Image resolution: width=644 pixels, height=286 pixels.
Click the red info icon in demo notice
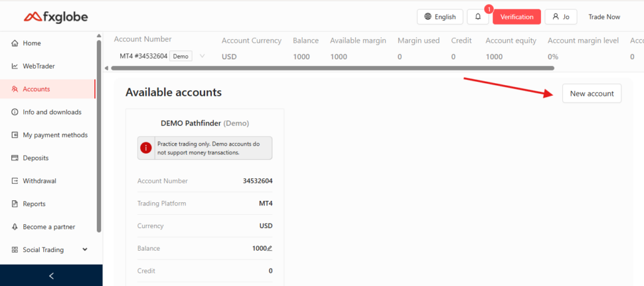pos(146,148)
